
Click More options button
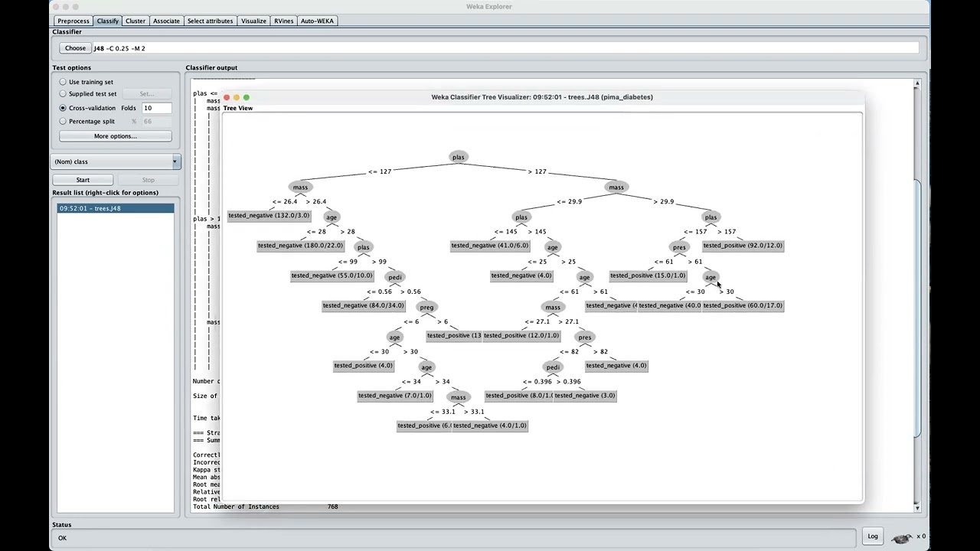click(x=116, y=136)
